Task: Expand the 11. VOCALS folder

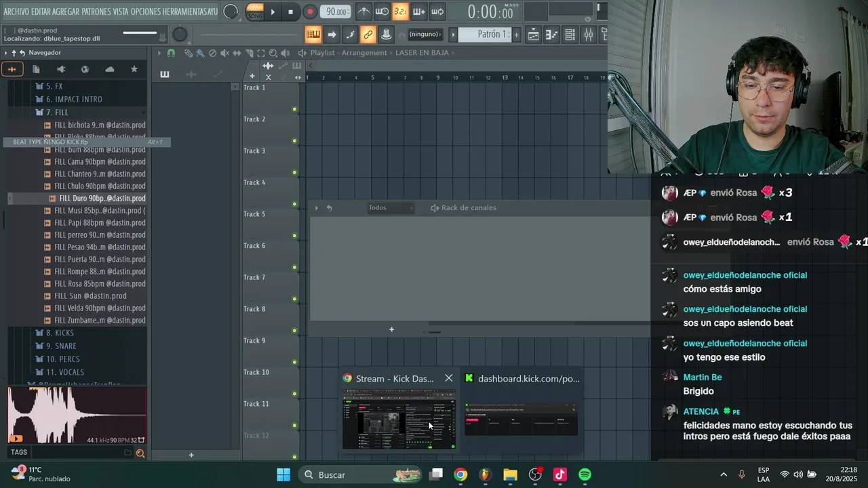Action: (65, 372)
